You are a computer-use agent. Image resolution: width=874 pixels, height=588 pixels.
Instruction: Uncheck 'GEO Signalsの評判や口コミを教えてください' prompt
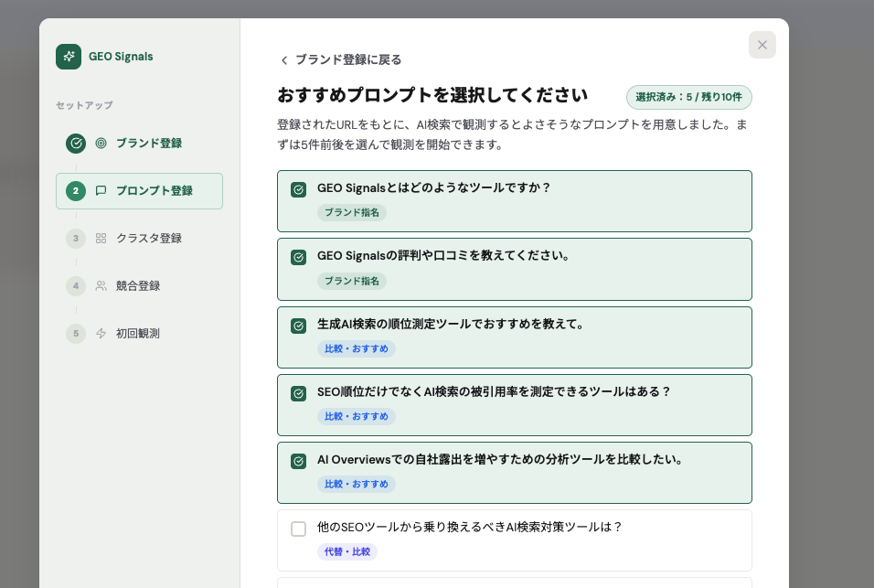click(x=298, y=258)
